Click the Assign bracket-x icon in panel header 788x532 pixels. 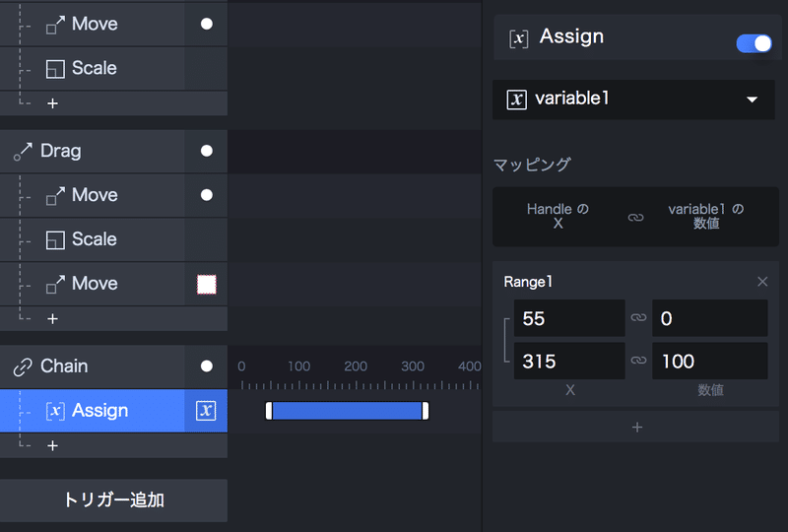tap(518, 37)
